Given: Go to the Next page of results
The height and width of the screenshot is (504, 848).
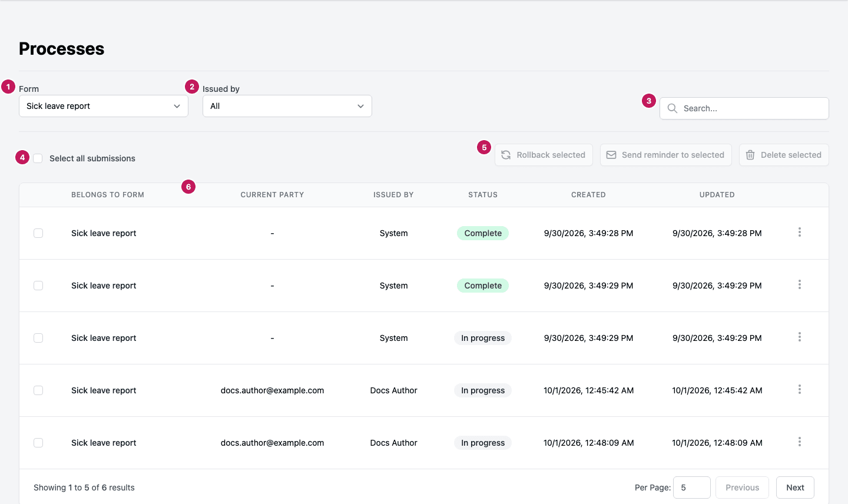Looking at the screenshot, I should click(x=795, y=488).
